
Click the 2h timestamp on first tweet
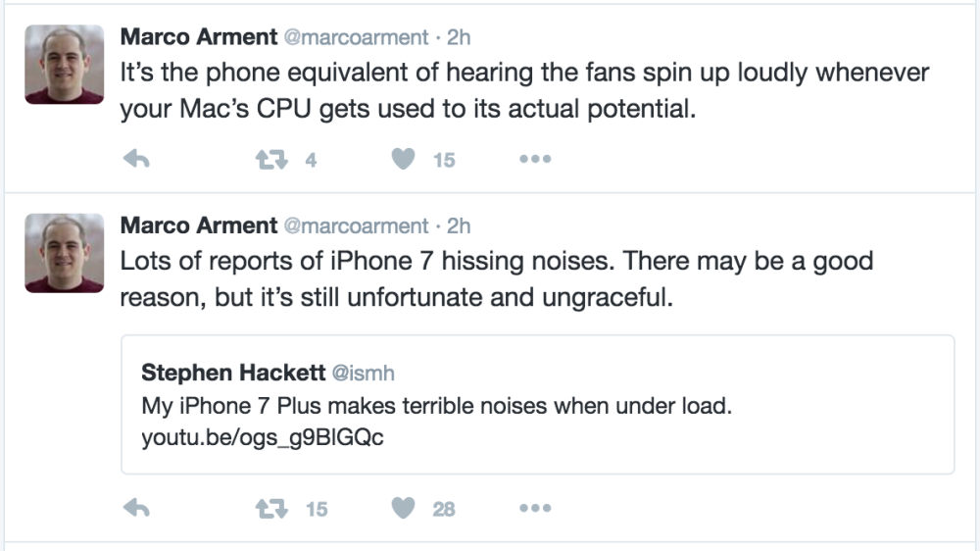459,37
